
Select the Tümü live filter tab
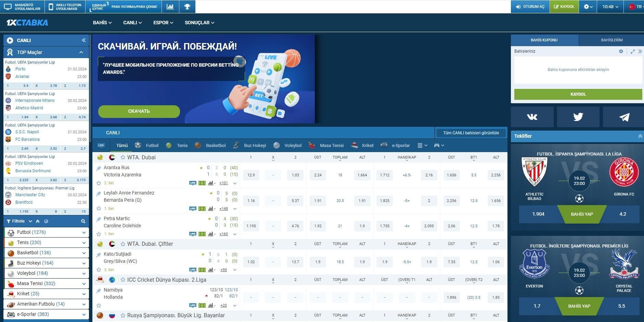pyautogui.click(x=122, y=145)
